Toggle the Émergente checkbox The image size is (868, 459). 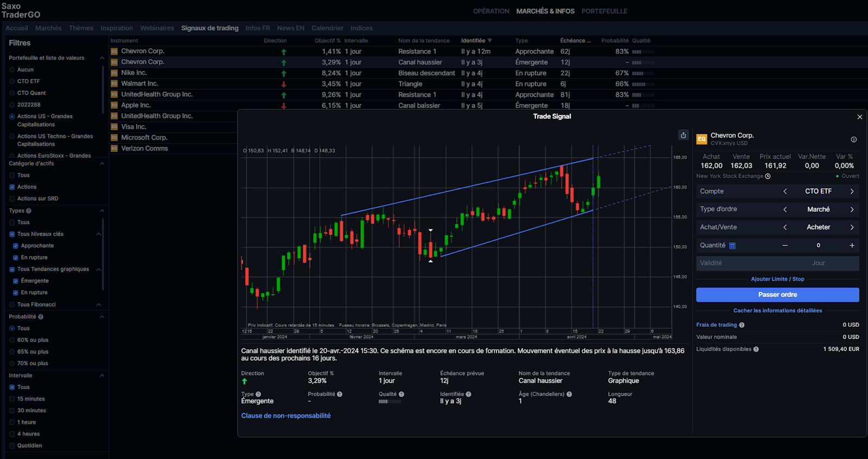16,281
